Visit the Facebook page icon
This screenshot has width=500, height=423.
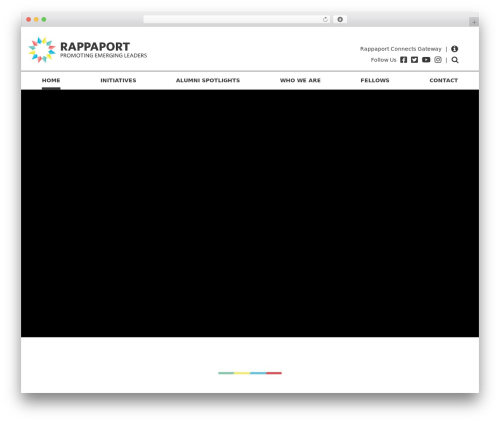(x=403, y=60)
